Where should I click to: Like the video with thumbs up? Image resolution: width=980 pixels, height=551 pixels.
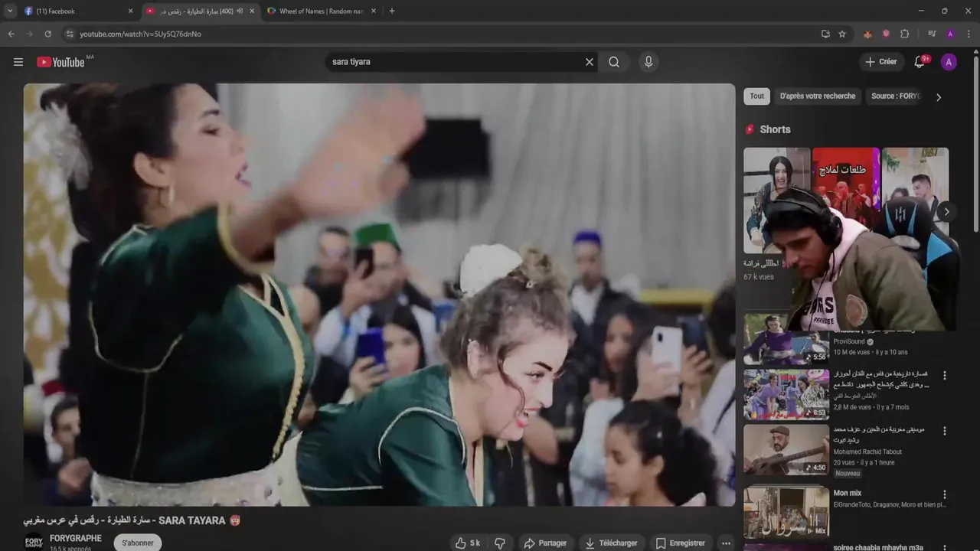coord(468,543)
